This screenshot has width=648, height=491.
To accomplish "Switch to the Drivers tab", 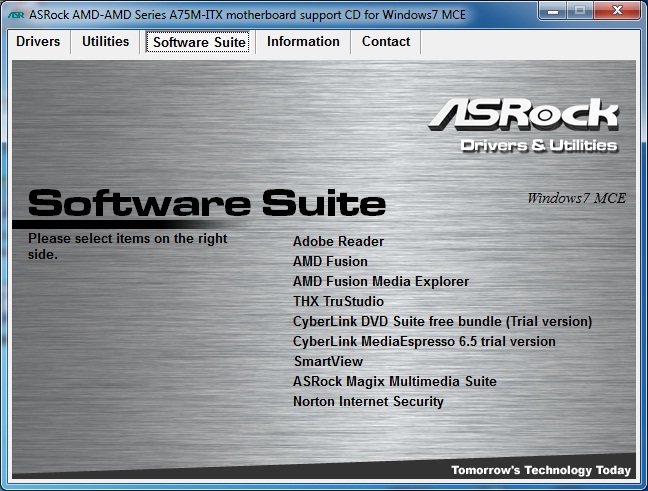I will pyautogui.click(x=38, y=42).
